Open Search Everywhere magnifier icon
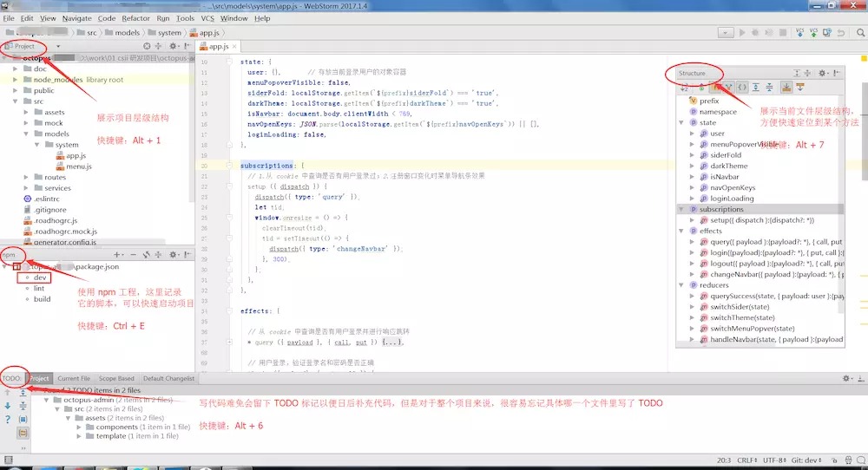The height and width of the screenshot is (470, 868). (x=860, y=33)
